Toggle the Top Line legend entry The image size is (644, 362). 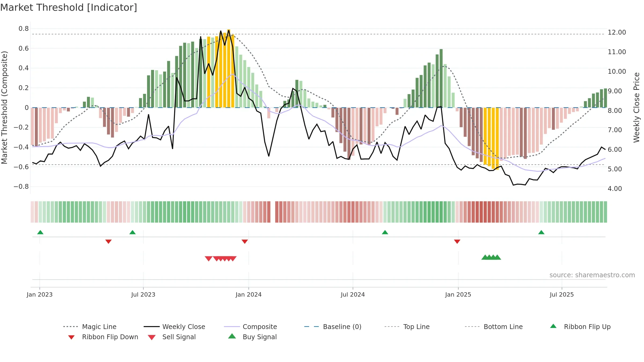coord(407,327)
